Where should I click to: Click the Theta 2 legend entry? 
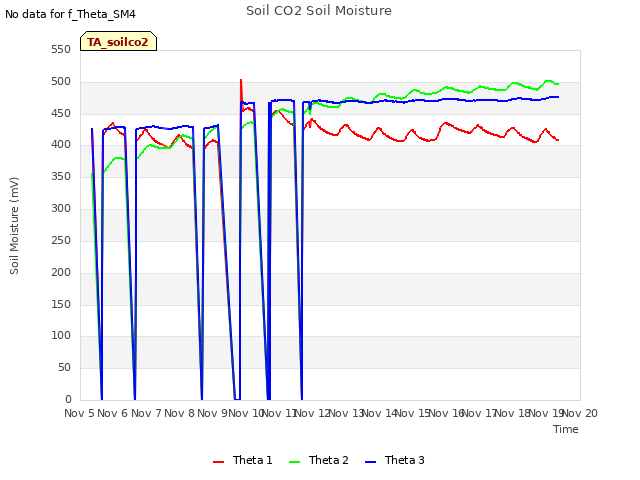[x=319, y=460]
